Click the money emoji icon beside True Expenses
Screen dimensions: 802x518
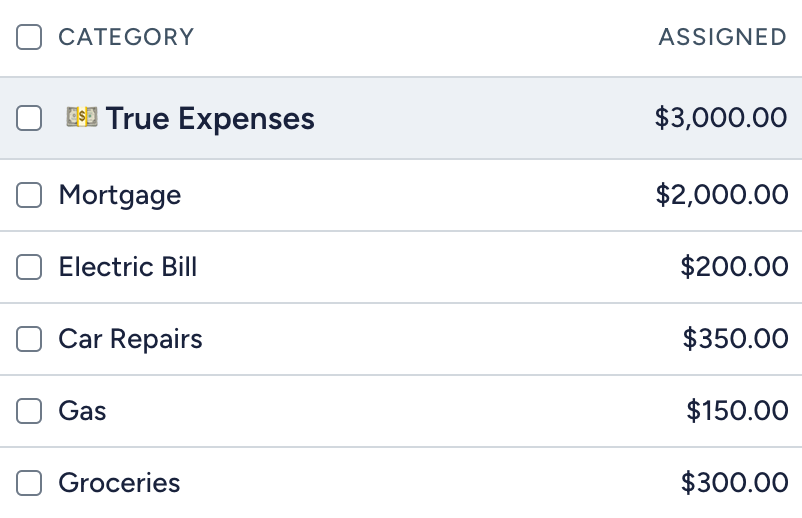click(82, 117)
